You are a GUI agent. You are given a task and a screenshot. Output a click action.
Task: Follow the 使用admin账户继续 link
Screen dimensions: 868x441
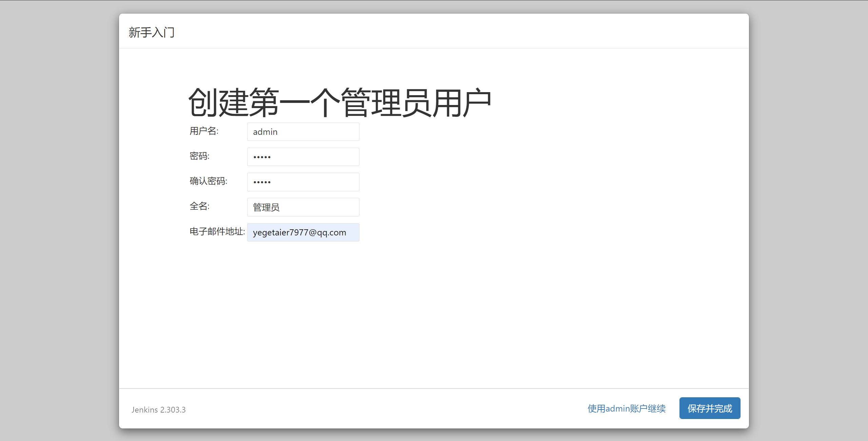(626, 408)
